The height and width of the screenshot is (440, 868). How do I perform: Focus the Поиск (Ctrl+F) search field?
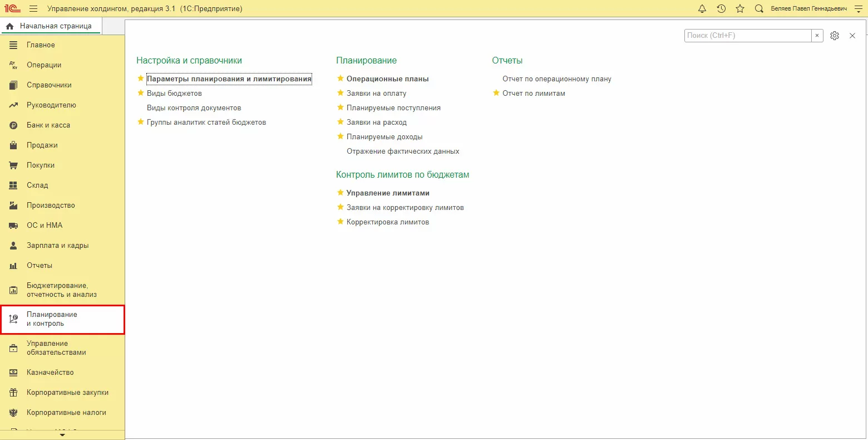point(748,36)
